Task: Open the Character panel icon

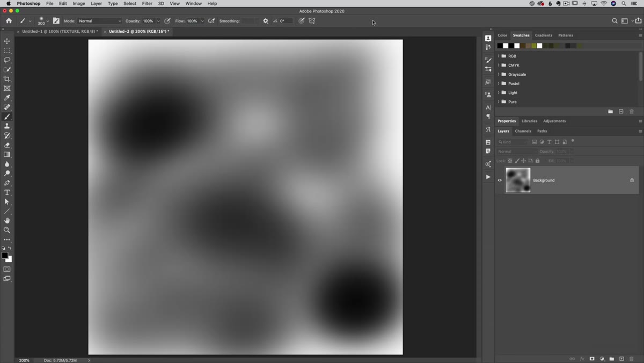Action: 488,107
